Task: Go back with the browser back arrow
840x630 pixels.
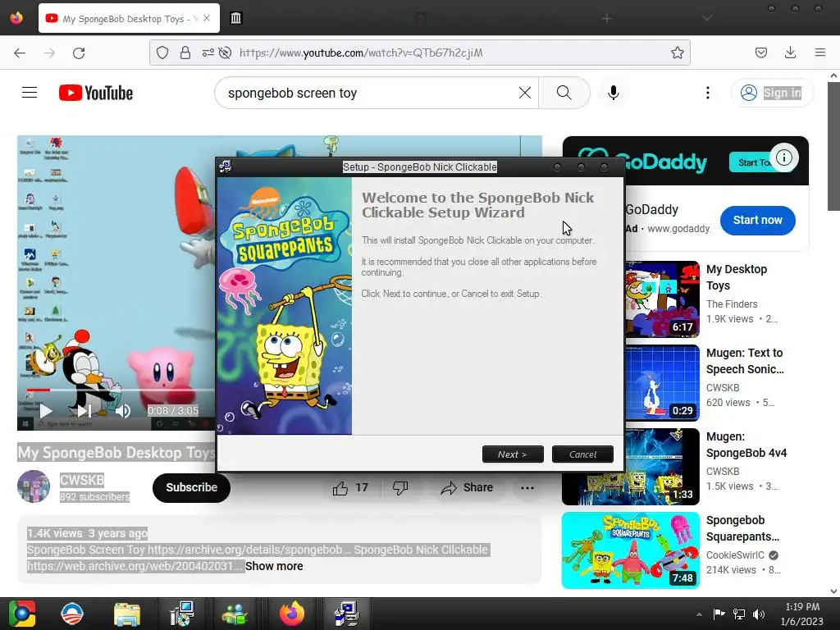Action: [20, 52]
